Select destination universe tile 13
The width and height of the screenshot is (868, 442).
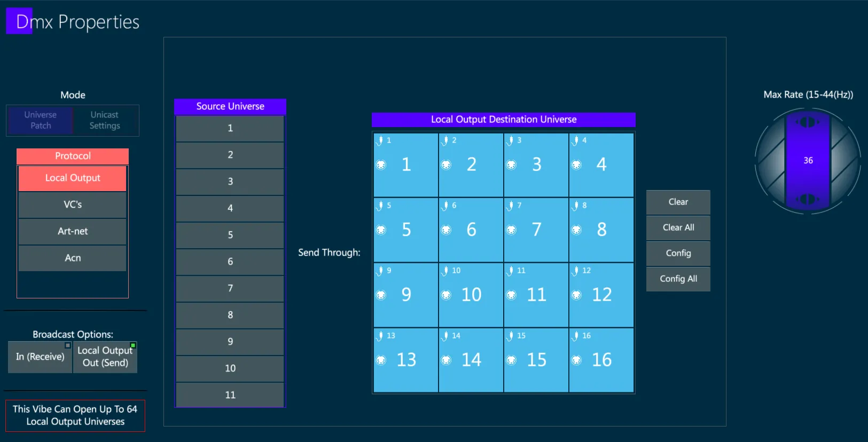click(x=406, y=360)
